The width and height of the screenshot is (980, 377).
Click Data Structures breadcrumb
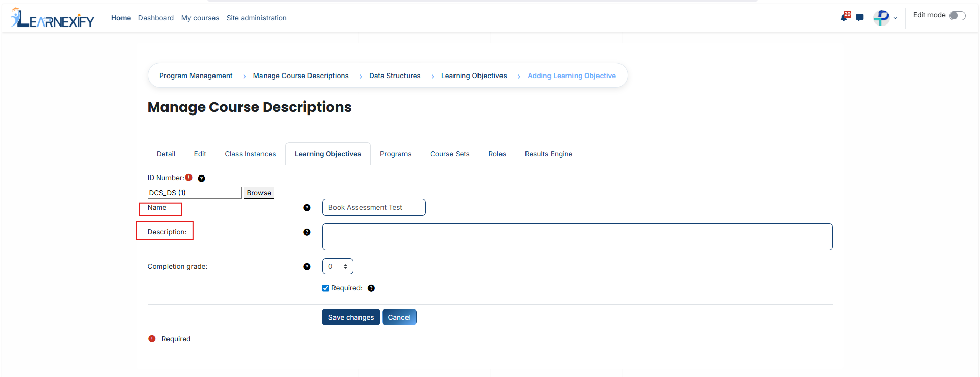[395, 76]
